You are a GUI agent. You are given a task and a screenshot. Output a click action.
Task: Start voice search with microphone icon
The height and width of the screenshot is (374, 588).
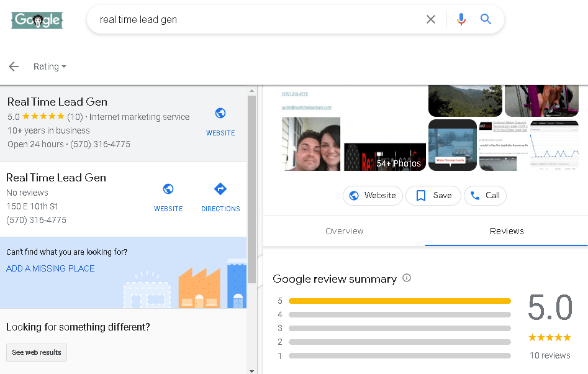pyautogui.click(x=461, y=19)
